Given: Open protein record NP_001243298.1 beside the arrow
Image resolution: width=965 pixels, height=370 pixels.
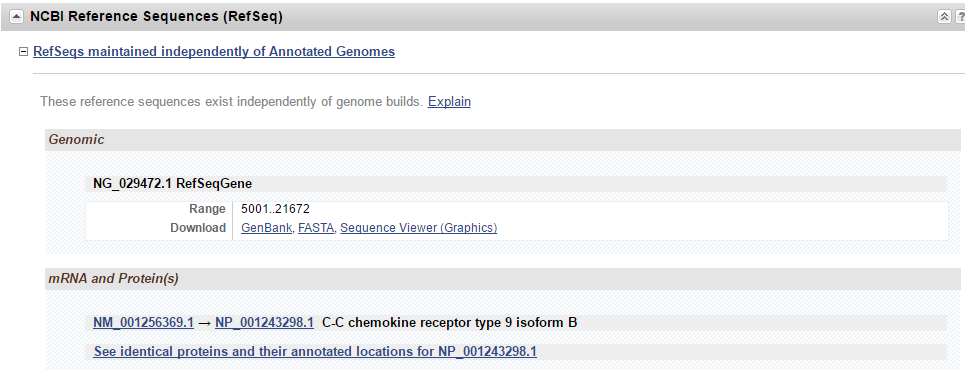Looking at the screenshot, I should pyautogui.click(x=265, y=323).
